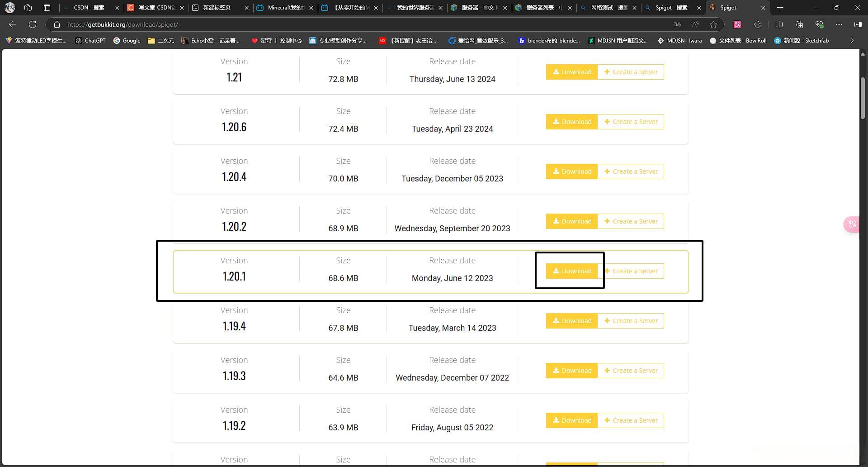Open browser profile avatar
Screen dimensions: 868x467
(10, 8)
